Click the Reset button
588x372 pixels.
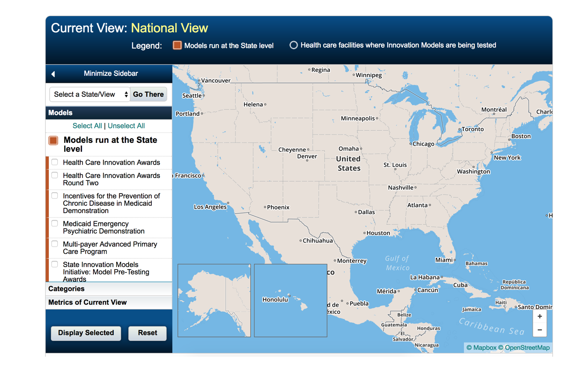148,333
